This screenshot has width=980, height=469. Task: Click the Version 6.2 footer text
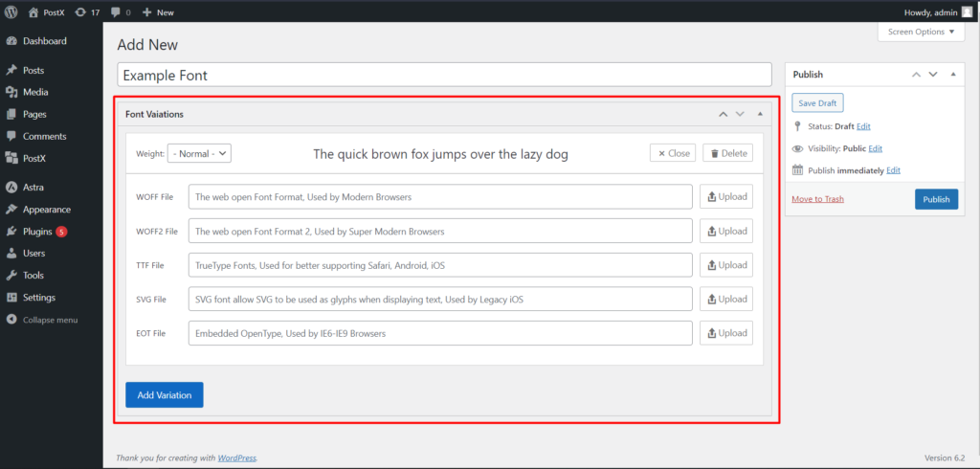(x=945, y=458)
